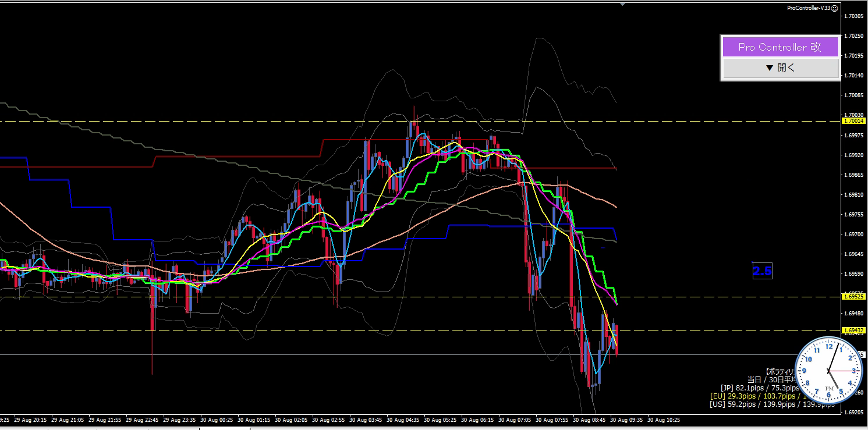The height and width of the screenshot is (430, 868).
Task: Click the 29 Aug 20:15 time axis label
Action: point(30,420)
